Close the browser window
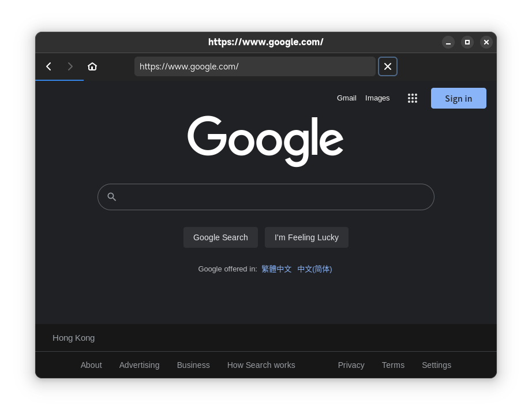This screenshot has height=417, width=532. [x=486, y=42]
